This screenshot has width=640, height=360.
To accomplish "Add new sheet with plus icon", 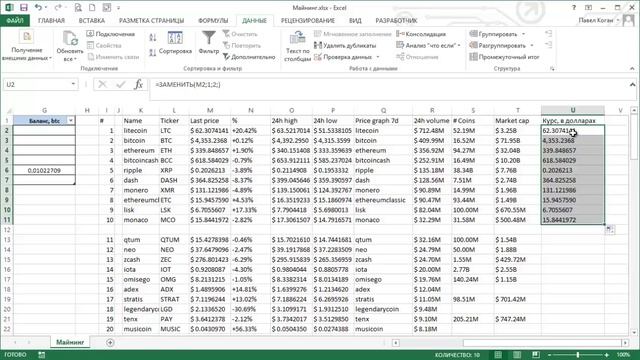I will coord(110,342).
